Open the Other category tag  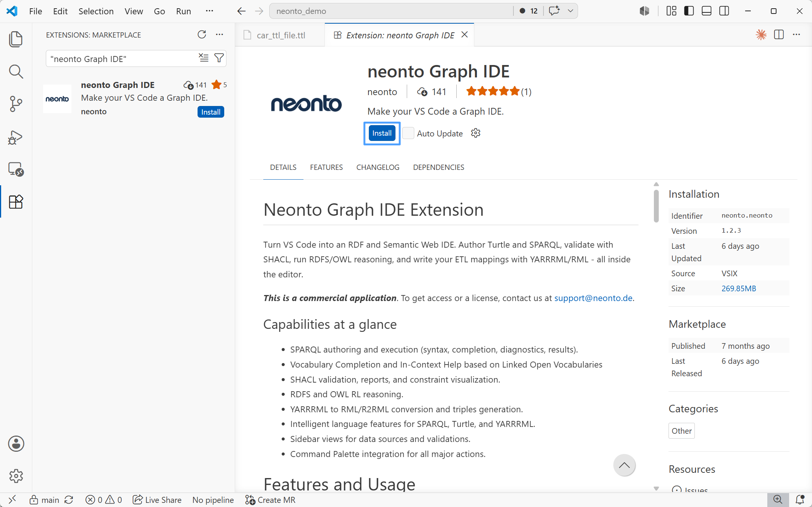pos(681,431)
